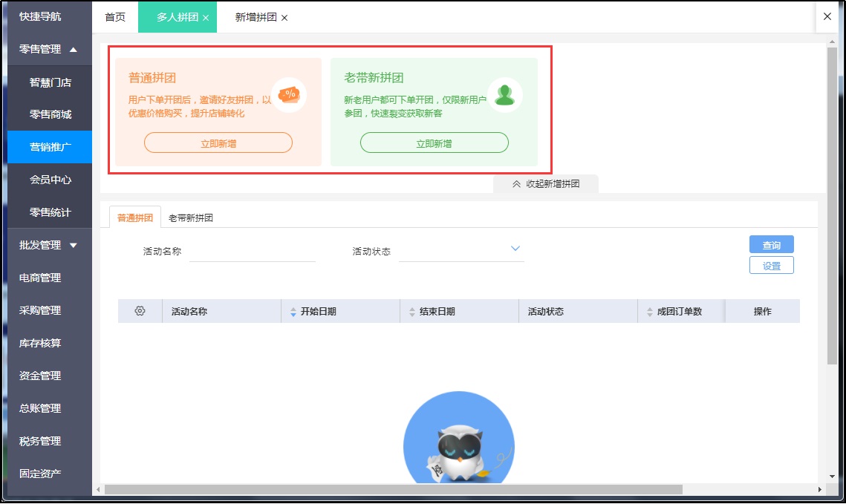Click the 设置 button beside 查询

pos(772,265)
